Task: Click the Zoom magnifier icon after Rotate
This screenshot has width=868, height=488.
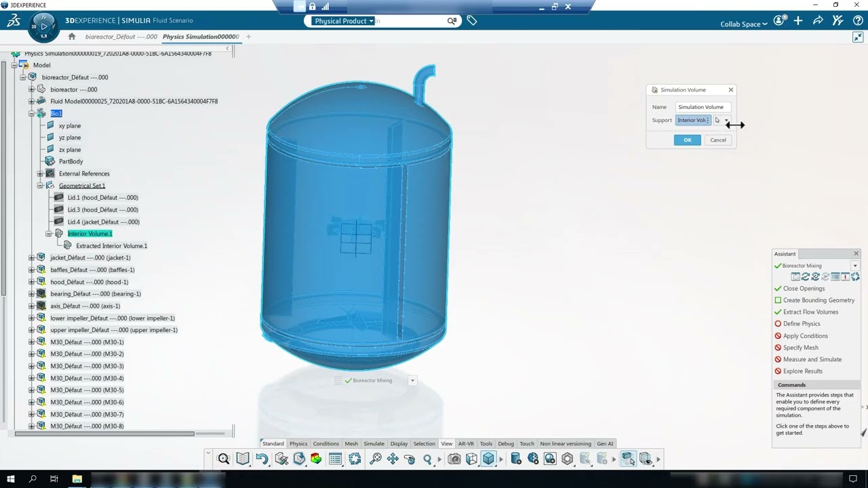Action: click(427, 459)
